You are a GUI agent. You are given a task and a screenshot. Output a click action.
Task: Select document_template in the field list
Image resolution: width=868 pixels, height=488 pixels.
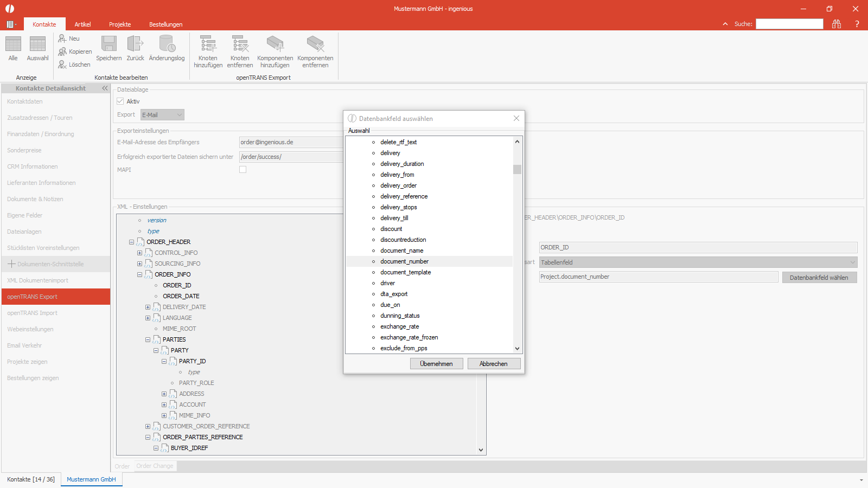406,272
